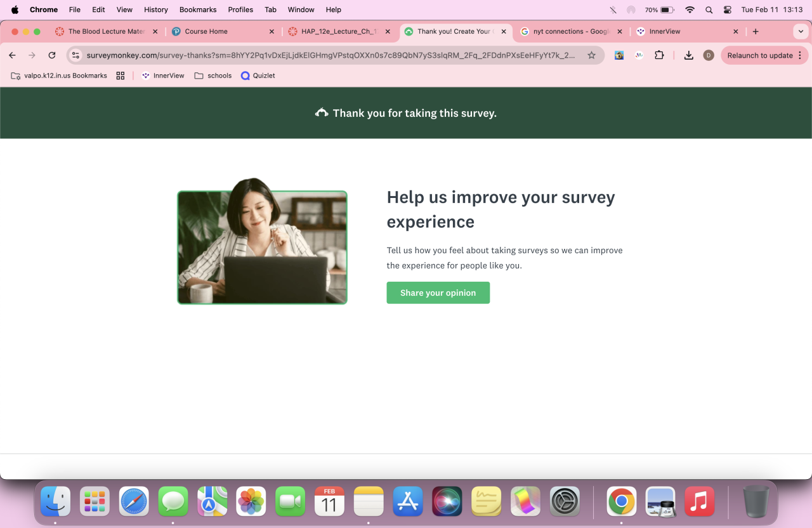Click the Share your opinion button
The image size is (812, 528).
pos(438,293)
